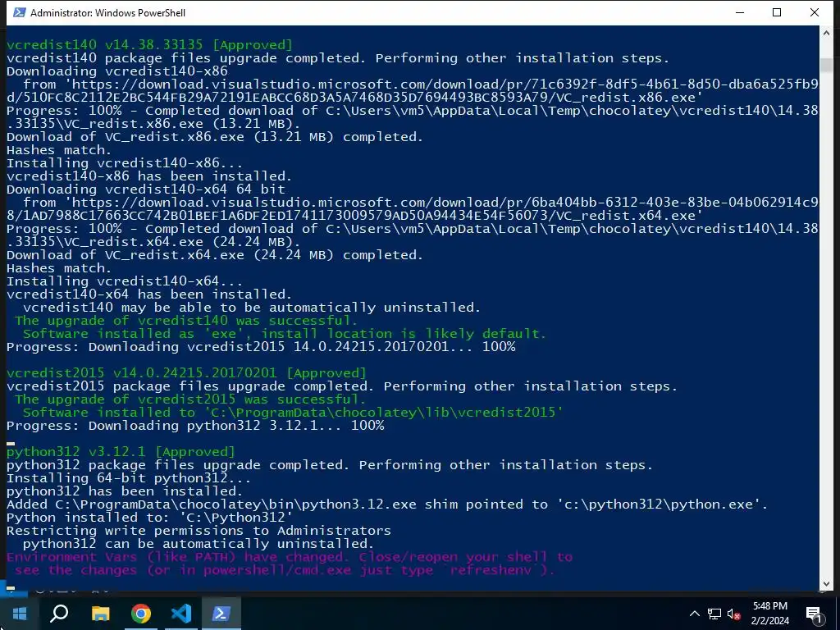Click 'vcredist2015 v14.0.24215.20170201 [Approved]' line
Image resolution: width=840 pixels, height=630 pixels.
[186, 373]
